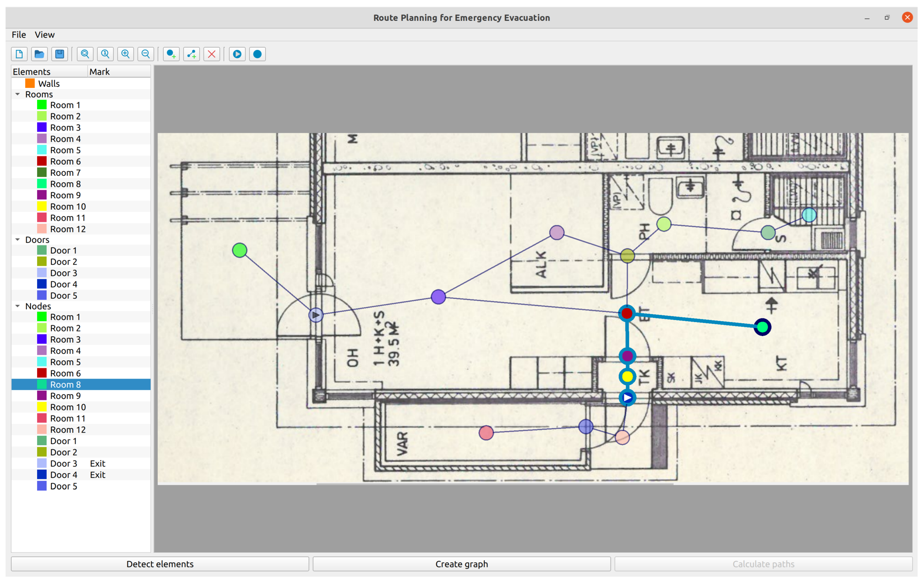Screen dimensions: 924x583
Task: Click the Zoom to fit icon
Action: (x=85, y=54)
